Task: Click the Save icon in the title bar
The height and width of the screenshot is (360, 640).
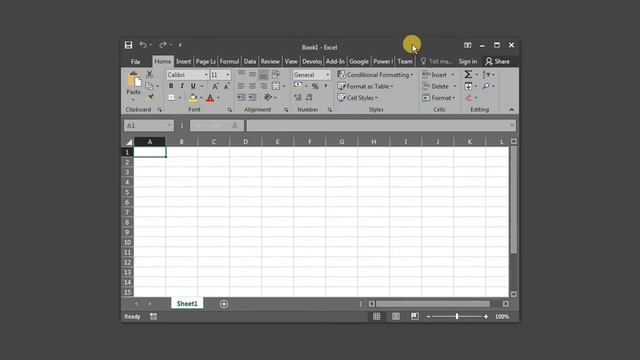Action: pos(129,45)
